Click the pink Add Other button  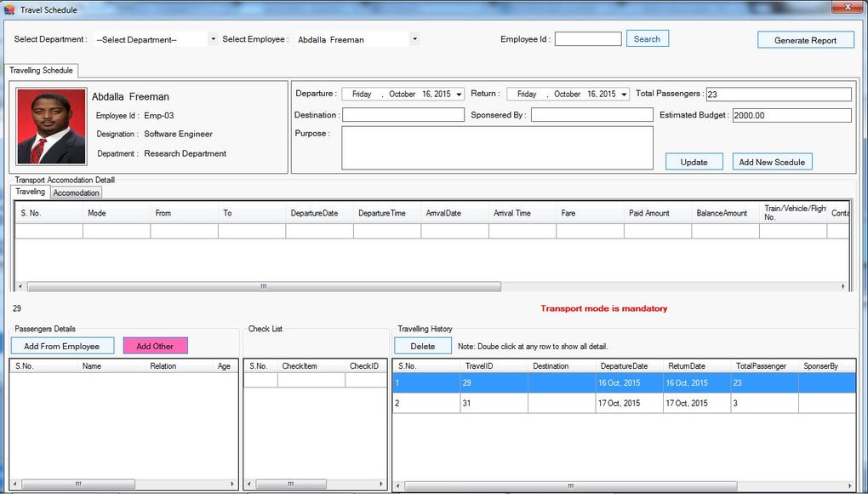(x=155, y=346)
